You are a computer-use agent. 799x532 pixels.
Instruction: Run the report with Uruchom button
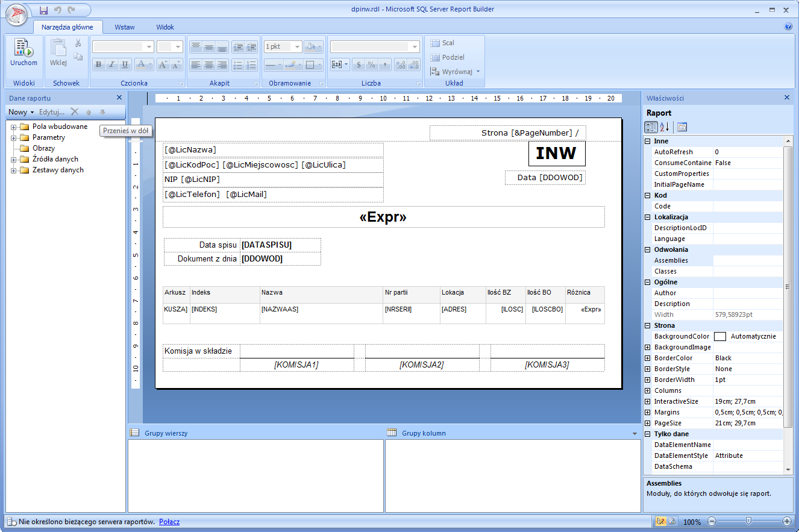pyautogui.click(x=23, y=52)
